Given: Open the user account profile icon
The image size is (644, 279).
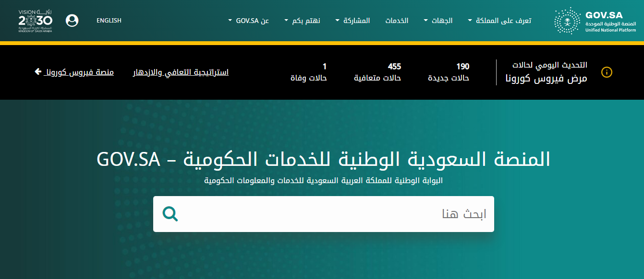Looking at the screenshot, I should 72,21.
